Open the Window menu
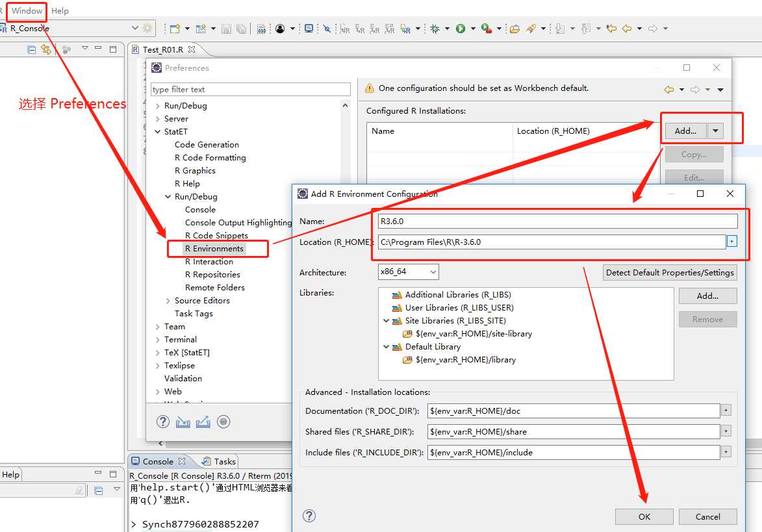762x532 pixels. point(27,10)
